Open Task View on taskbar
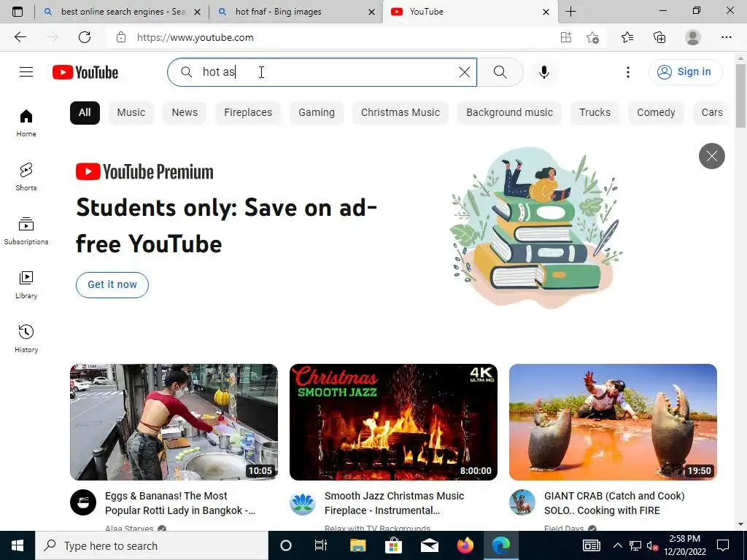Viewport: 747px width, 560px height. click(321, 545)
